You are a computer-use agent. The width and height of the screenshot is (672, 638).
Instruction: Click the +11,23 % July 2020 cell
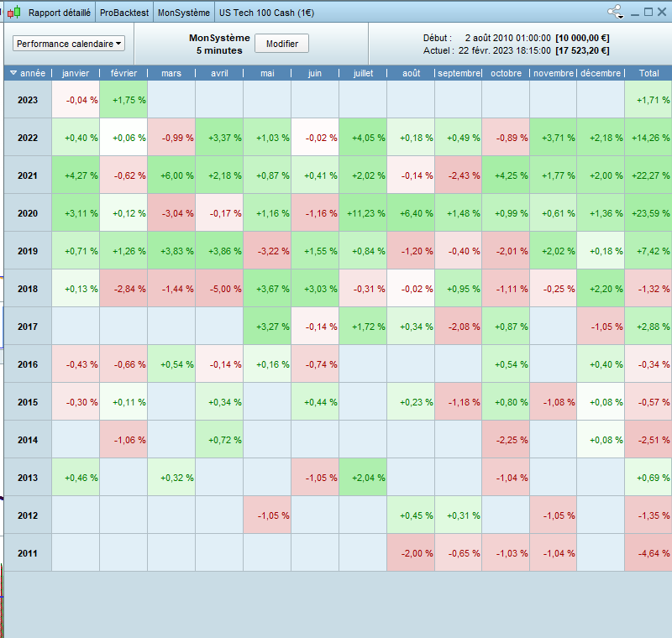(363, 213)
